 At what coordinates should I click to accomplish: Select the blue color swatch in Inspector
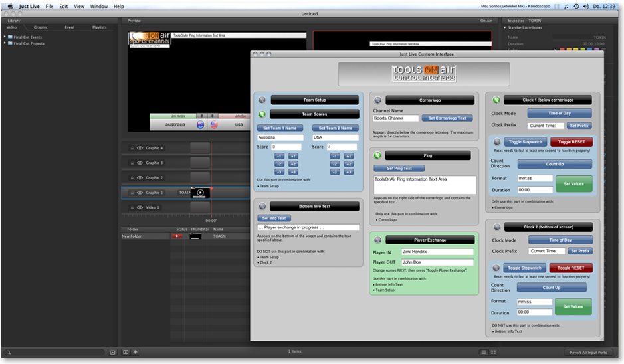pyautogui.click(x=589, y=50)
